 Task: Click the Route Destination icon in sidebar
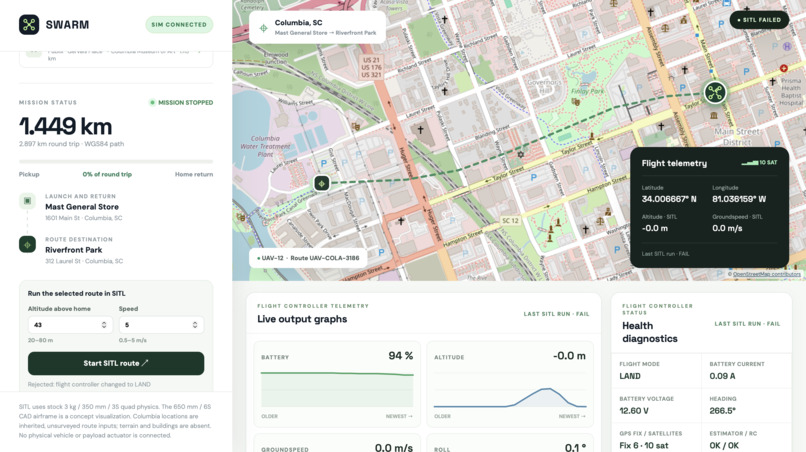click(x=27, y=244)
